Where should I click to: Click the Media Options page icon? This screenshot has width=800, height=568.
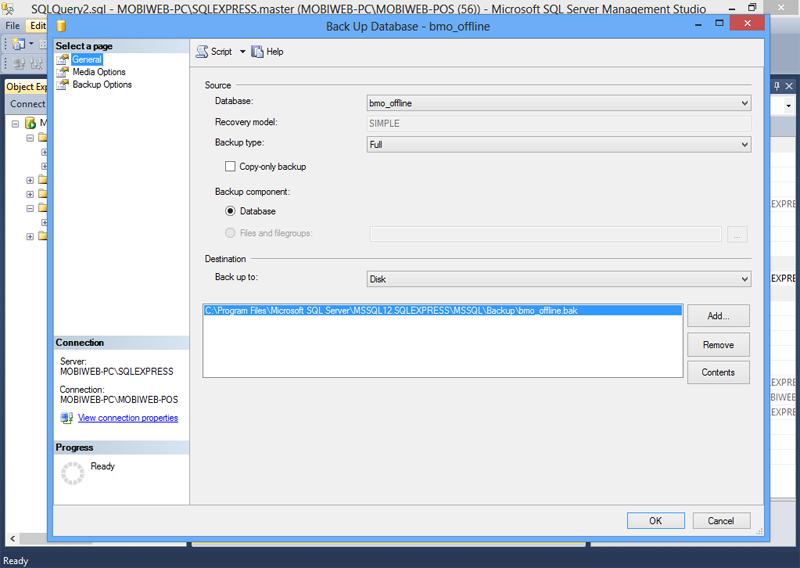[x=62, y=72]
